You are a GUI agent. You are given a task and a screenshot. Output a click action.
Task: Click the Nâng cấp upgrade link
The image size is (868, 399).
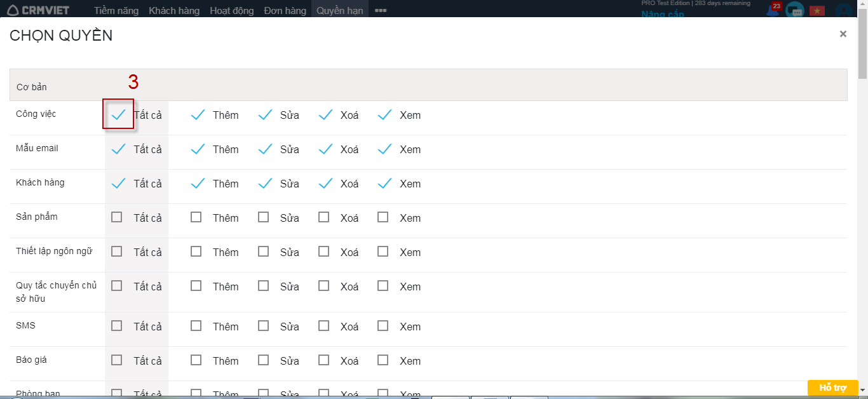click(662, 13)
